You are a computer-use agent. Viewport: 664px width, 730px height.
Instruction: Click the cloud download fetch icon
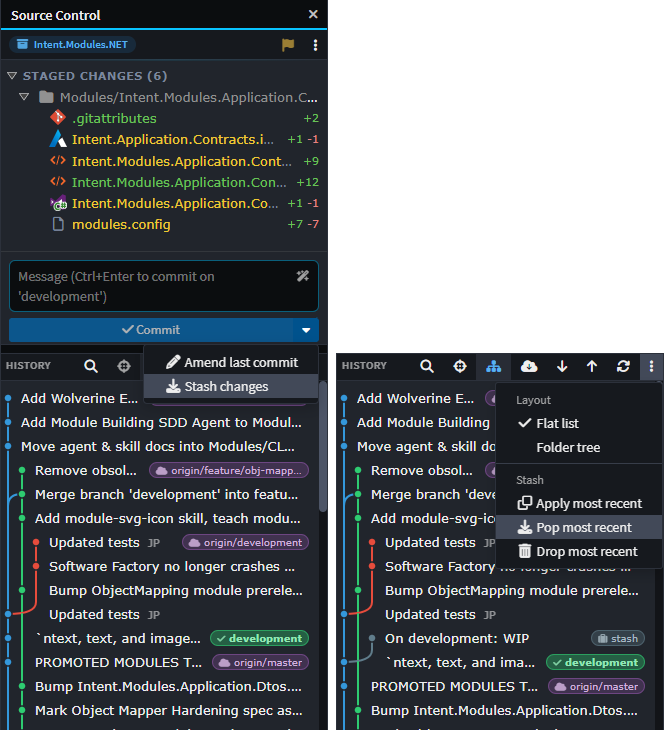[x=529, y=366]
